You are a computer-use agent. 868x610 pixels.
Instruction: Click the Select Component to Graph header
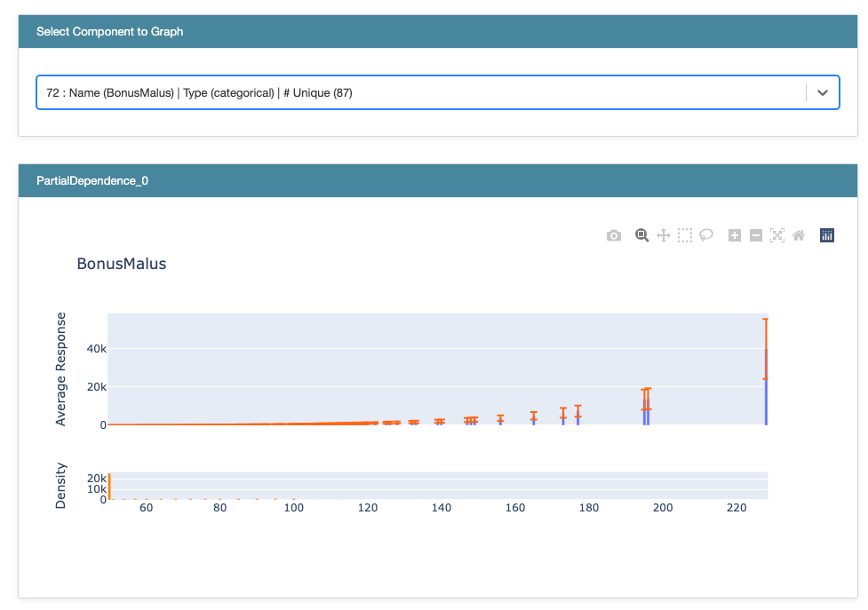[110, 32]
